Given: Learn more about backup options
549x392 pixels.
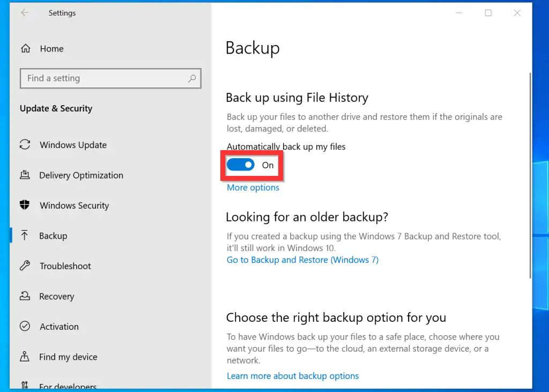Looking at the screenshot, I should click(293, 376).
